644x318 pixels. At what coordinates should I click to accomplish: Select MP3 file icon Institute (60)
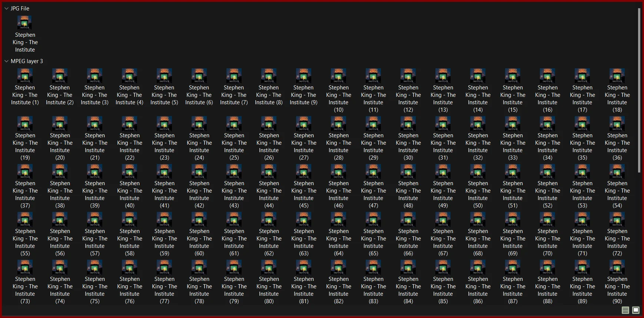tap(199, 219)
